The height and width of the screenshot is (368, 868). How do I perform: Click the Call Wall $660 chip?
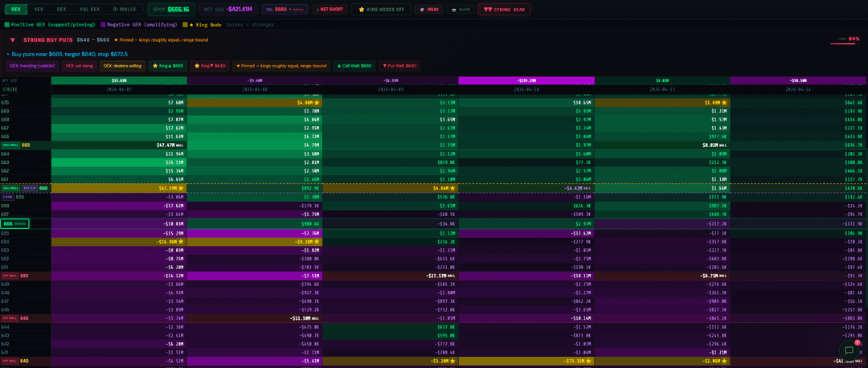point(354,66)
